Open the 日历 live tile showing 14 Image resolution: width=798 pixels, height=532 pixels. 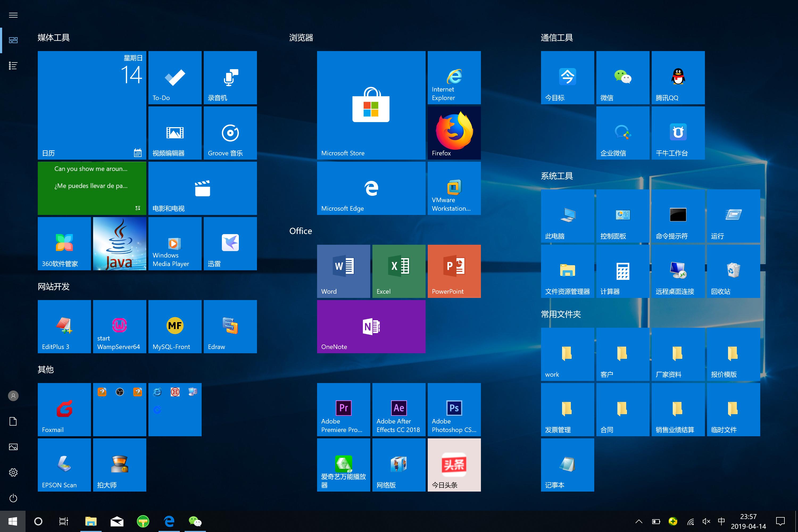tap(92, 105)
